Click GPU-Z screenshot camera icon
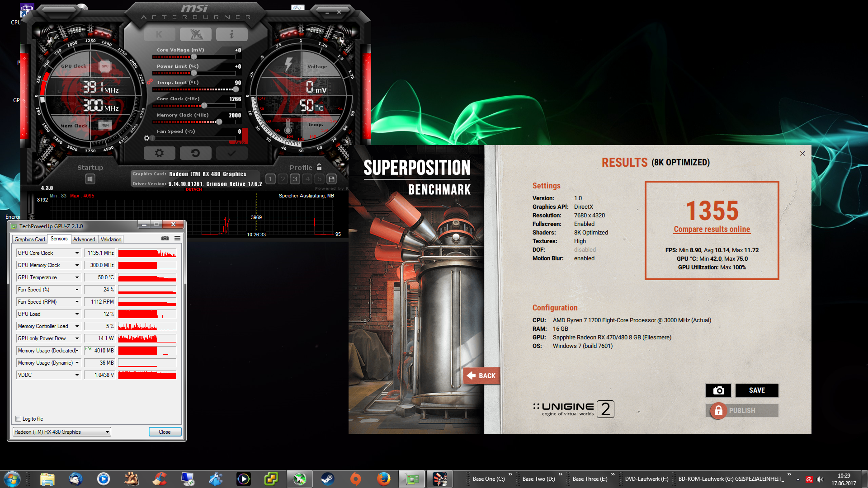The height and width of the screenshot is (488, 868). pos(165,238)
